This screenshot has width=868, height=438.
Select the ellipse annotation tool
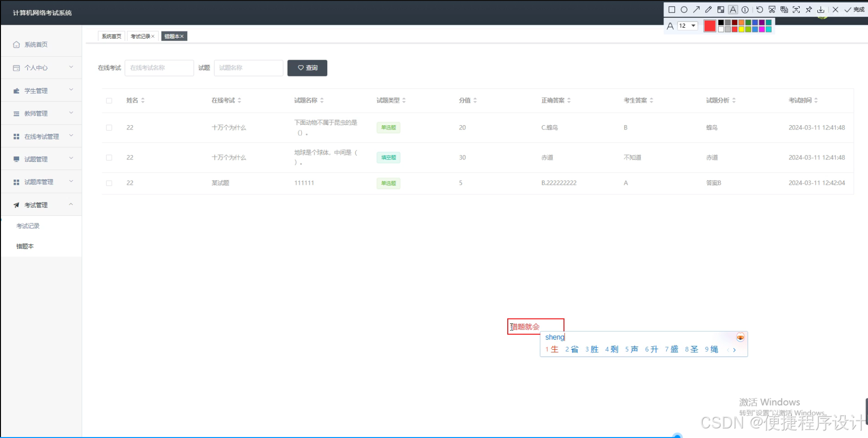(x=684, y=10)
